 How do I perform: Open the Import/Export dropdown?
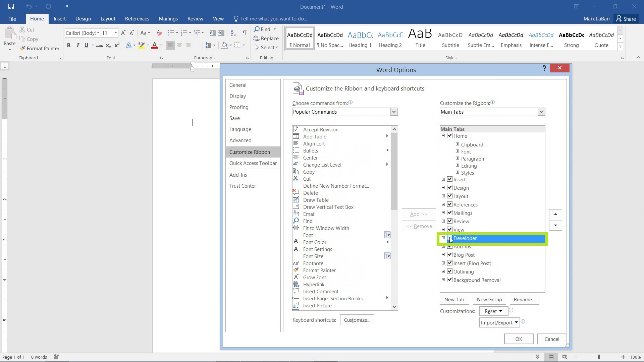pyautogui.click(x=499, y=323)
